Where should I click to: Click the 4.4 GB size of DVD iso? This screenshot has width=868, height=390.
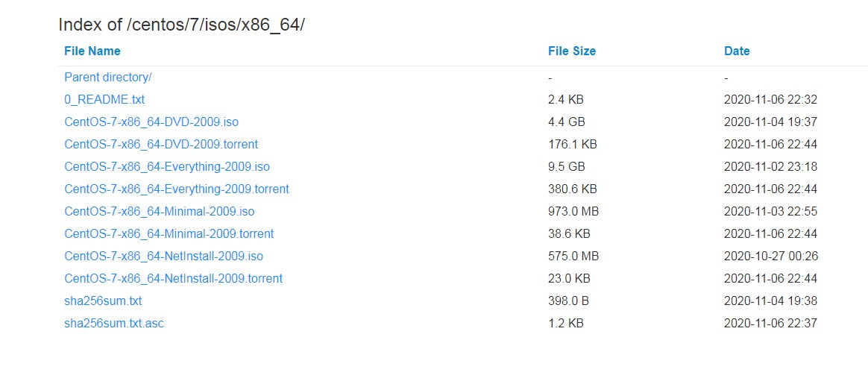point(566,122)
